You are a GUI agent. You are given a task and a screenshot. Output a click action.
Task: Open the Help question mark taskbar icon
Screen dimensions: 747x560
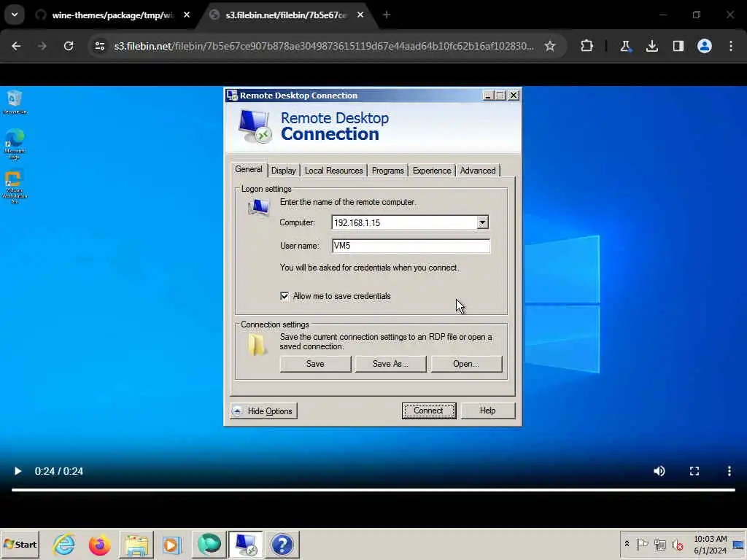pyautogui.click(x=282, y=544)
